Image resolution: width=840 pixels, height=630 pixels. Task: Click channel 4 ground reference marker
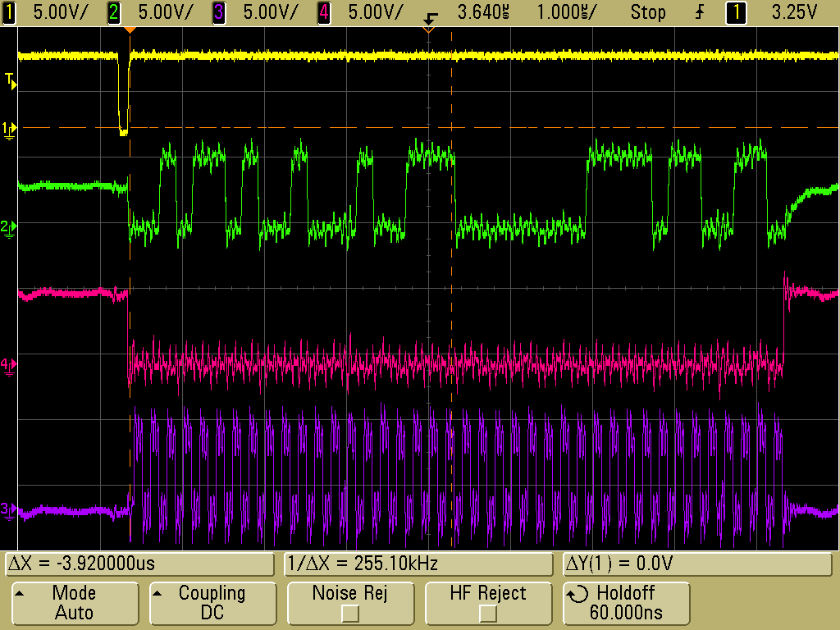(8, 366)
